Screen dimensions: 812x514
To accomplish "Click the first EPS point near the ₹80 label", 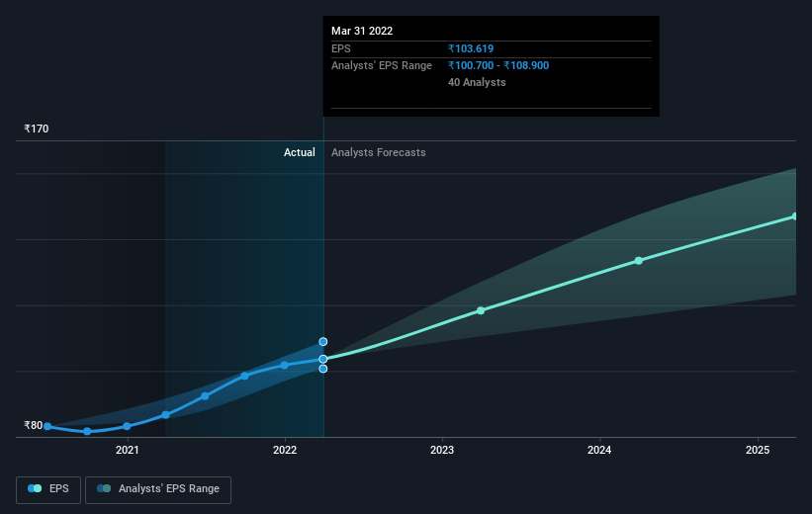I will [x=47, y=427].
